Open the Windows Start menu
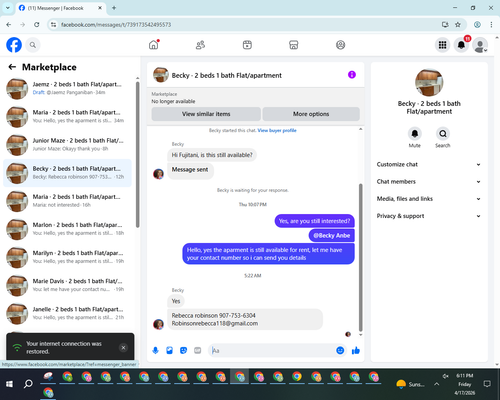Viewport: 500px width, 400px height. coord(9,384)
